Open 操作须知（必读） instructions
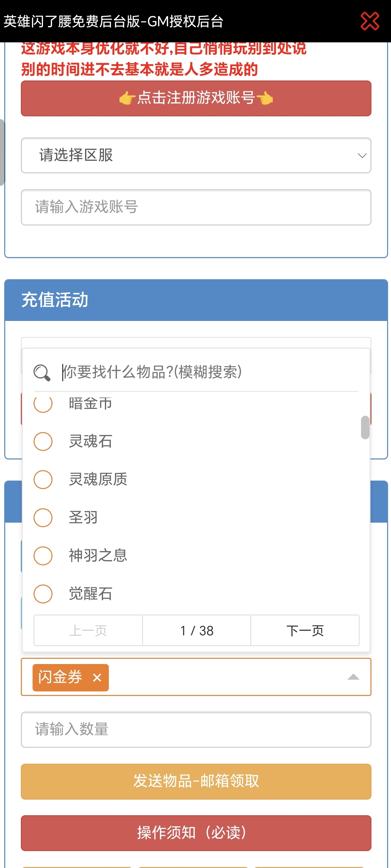 click(195, 832)
